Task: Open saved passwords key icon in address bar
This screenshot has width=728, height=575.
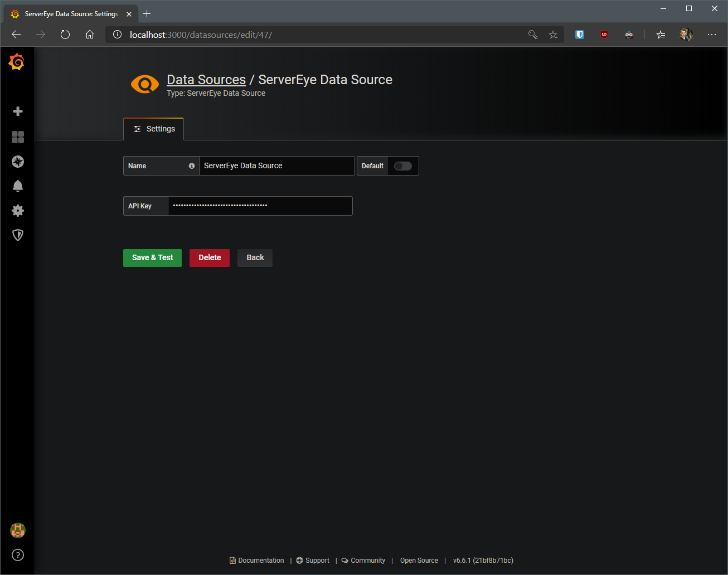Action: tap(533, 35)
